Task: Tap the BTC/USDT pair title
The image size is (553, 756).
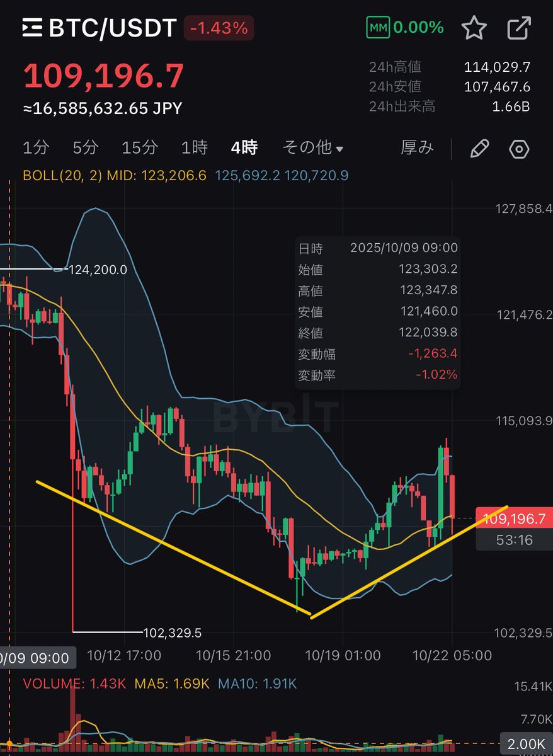Action: pos(113,28)
